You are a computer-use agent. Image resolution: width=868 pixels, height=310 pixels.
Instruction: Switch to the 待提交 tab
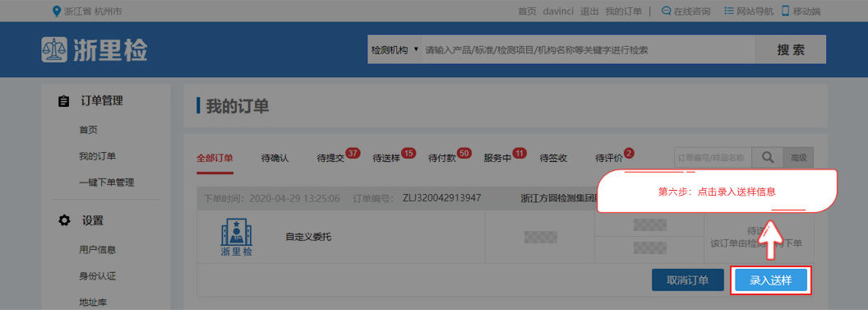(x=331, y=159)
